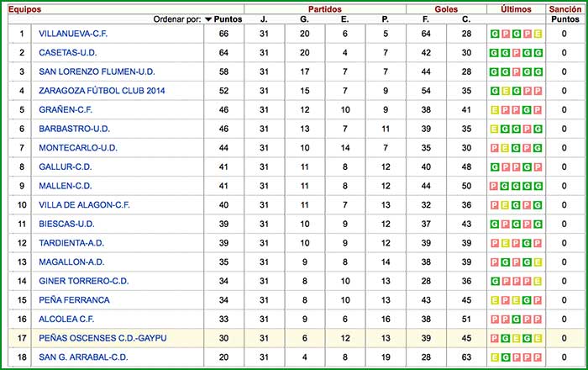
Task: Click Villanueva's yellow E result icon
Action: (538, 34)
